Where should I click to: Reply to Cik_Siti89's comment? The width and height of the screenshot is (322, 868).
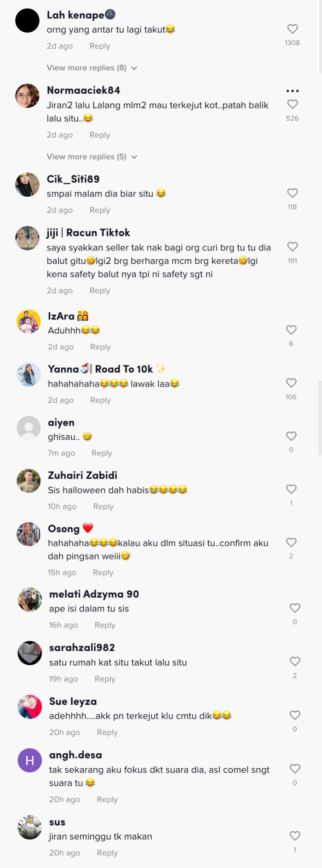99,210
